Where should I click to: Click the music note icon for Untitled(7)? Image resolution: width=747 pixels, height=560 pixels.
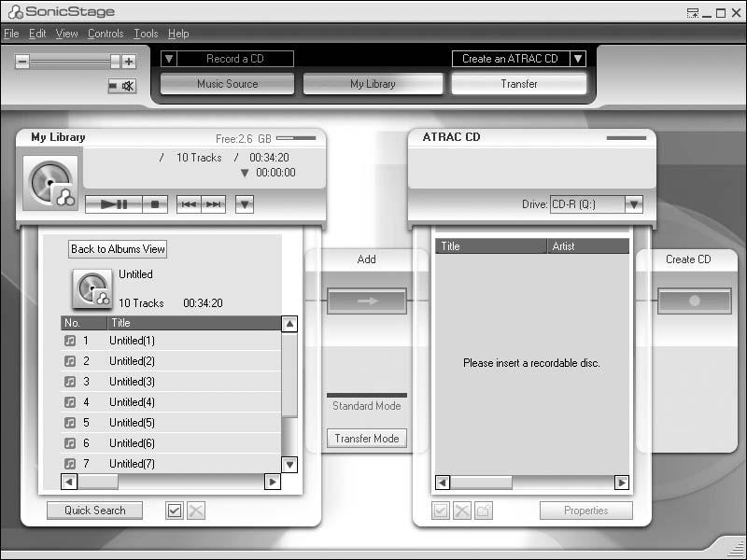click(70, 463)
